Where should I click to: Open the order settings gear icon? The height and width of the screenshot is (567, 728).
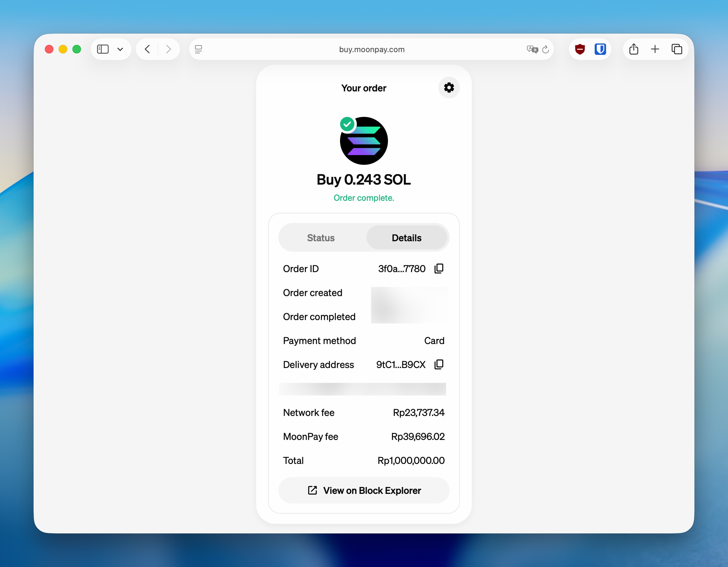click(x=449, y=88)
